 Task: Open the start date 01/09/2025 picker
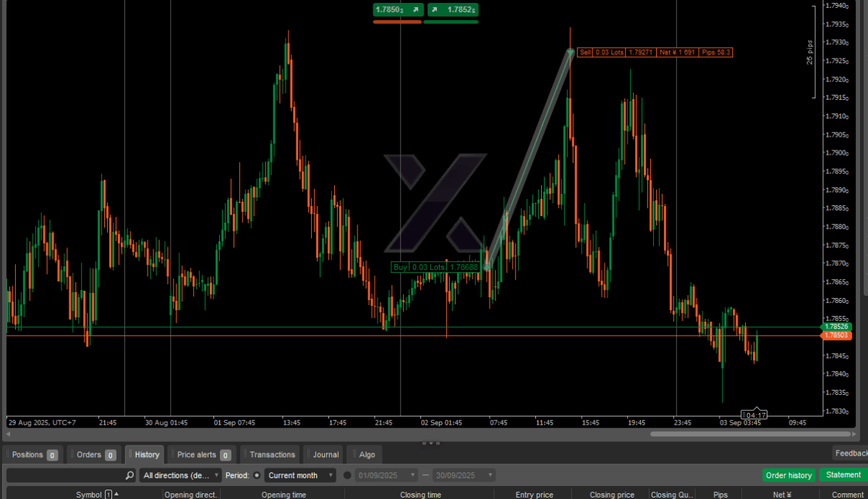pos(387,475)
